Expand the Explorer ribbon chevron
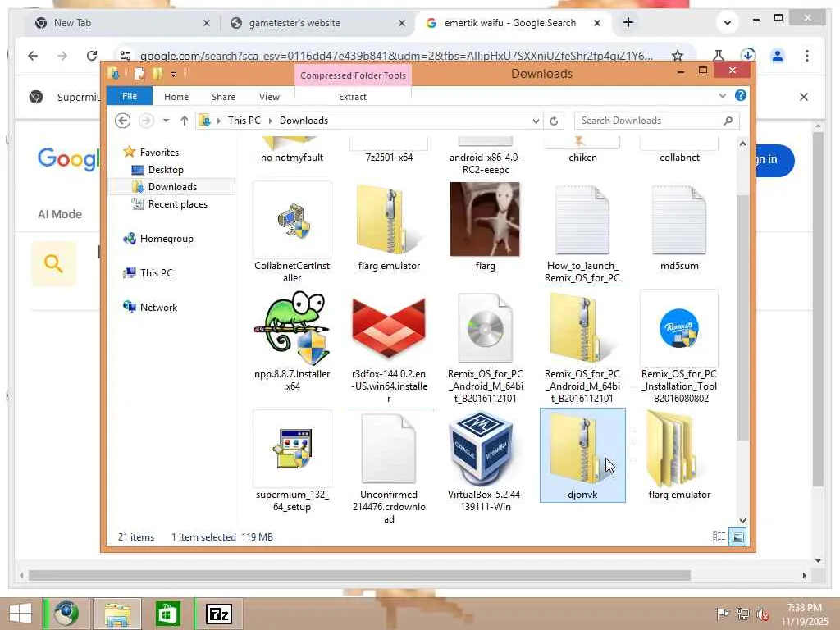The image size is (840, 630). (x=722, y=96)
